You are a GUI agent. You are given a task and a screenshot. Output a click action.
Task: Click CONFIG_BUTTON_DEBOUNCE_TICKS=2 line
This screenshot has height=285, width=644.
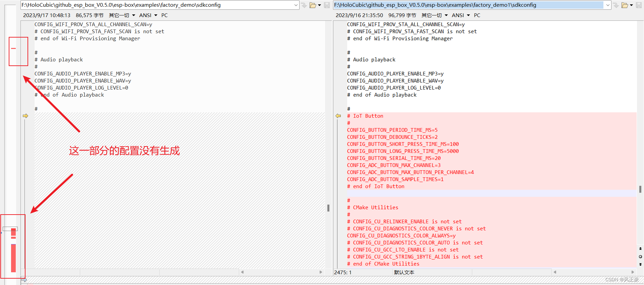392,137
